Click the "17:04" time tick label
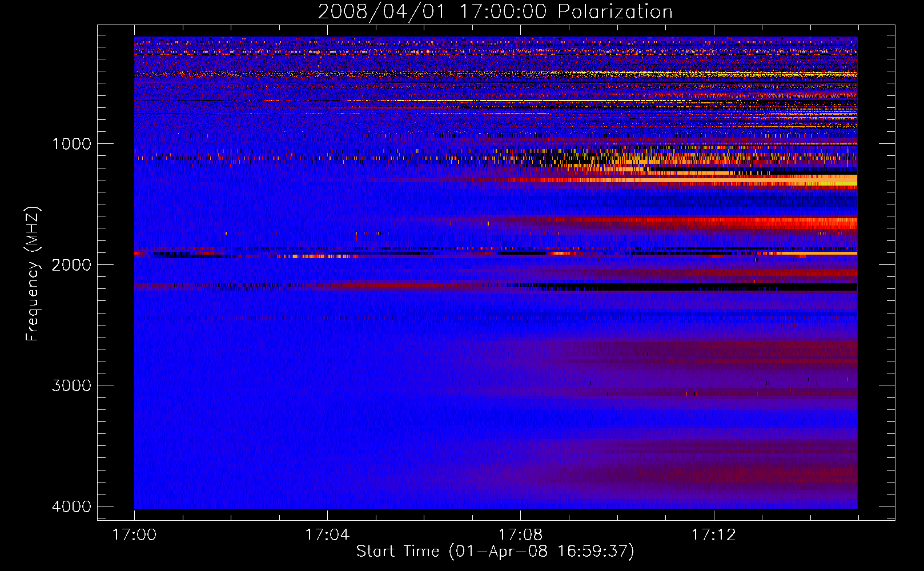924x571 pixels. (x=327, y=535)
